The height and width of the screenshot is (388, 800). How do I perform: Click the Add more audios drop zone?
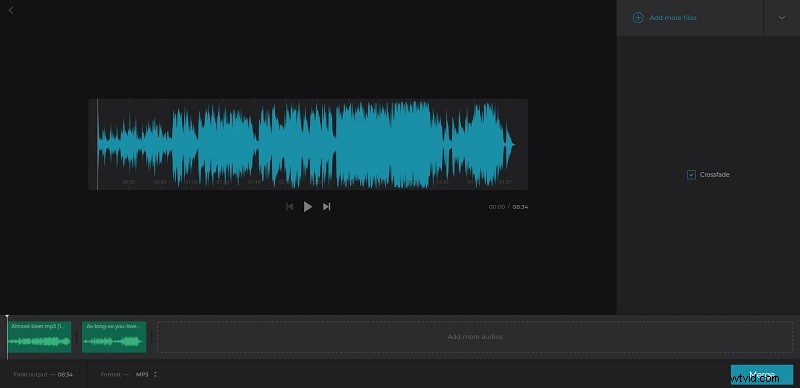pos(475,337)
